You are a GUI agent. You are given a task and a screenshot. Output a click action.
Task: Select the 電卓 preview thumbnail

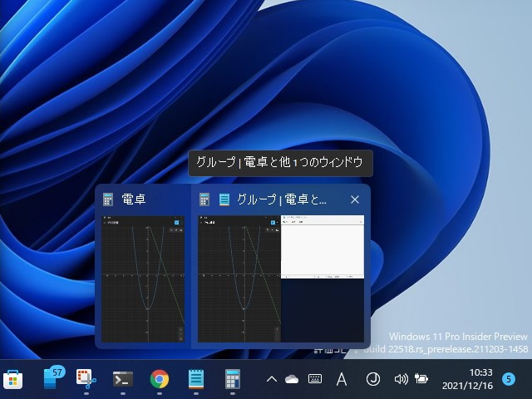click(x=143, y=279)
